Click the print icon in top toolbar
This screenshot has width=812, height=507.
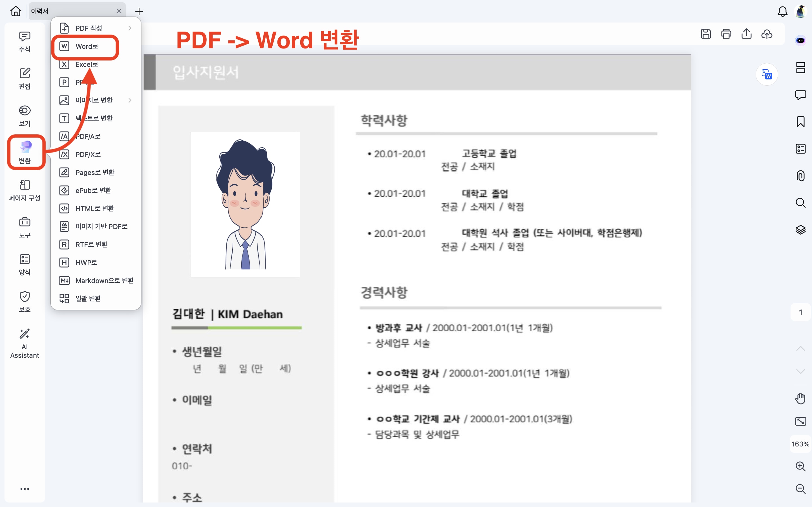coord(726,34)
